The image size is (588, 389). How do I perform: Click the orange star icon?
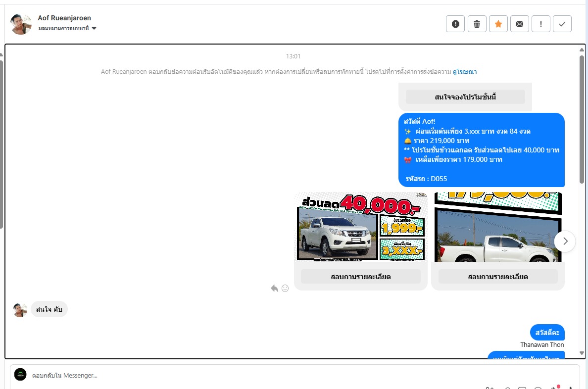coord(498,24)
